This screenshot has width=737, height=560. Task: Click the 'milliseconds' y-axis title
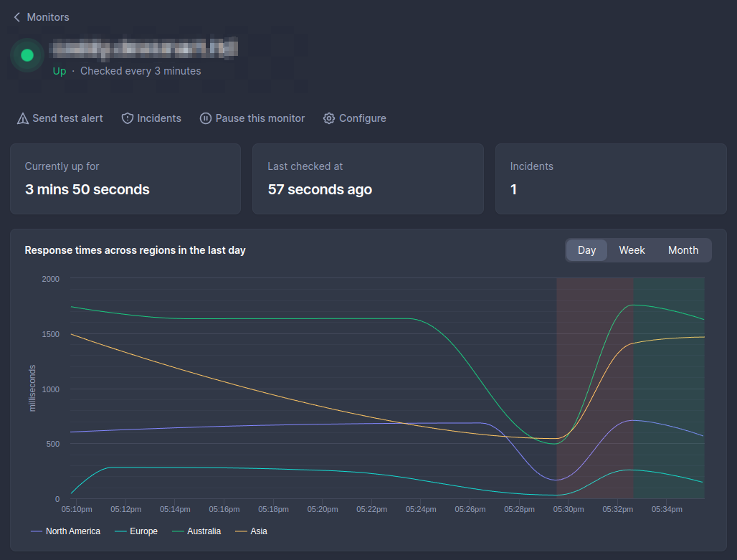click(x=32, y=388)
